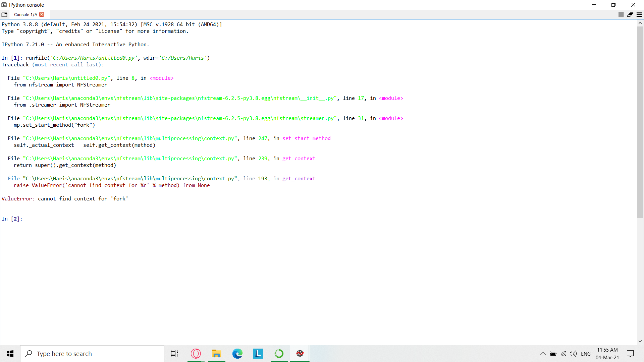Click the scroll up arrow of console scrollbar
Viewport: 644px width, 362px height.
pyautogui.click(x=640, y=23)
